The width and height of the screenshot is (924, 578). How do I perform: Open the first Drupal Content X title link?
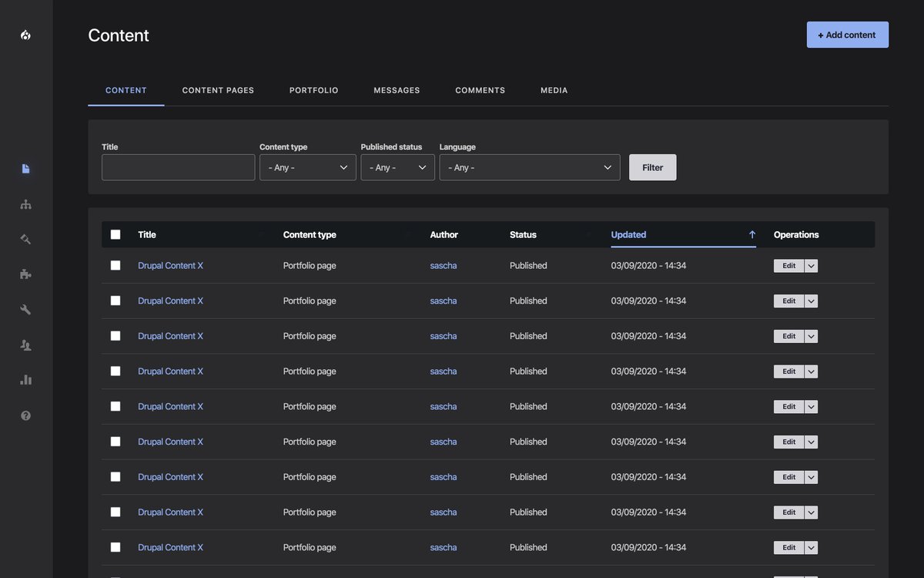pyautogui.click(x=170, y=265)
